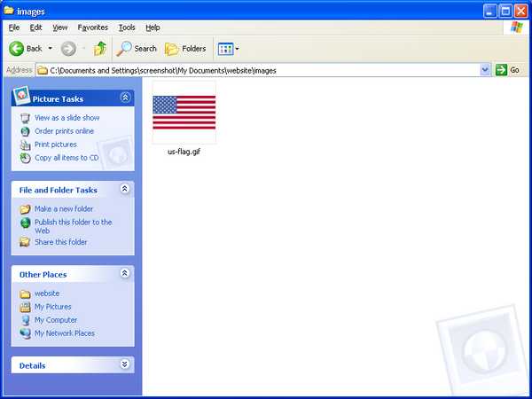
Task: Open the Back history dropdown arrow
Action: pyautogui.click(x=51, y=49)
